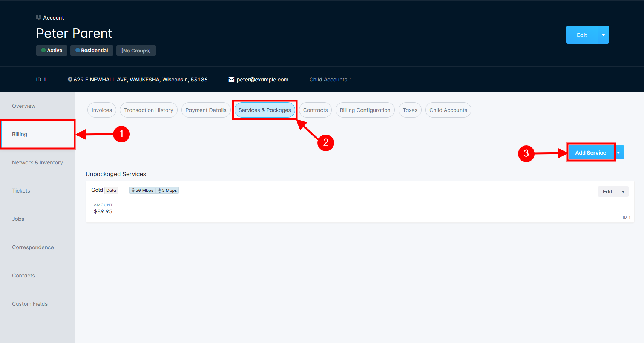Viewport: 644px width, 343px height.
Task: Click the Peter Parent account name
Action: 74,33
